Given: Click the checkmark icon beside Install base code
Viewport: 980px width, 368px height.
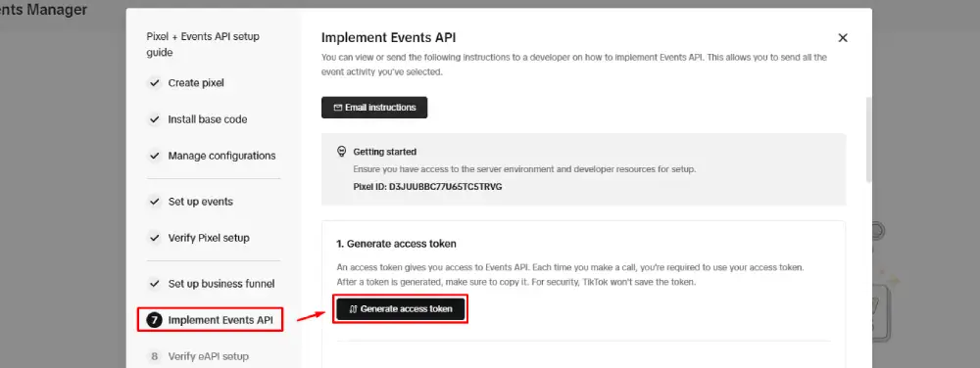Looking at the screenshot, I should click(x=155, y=119).
